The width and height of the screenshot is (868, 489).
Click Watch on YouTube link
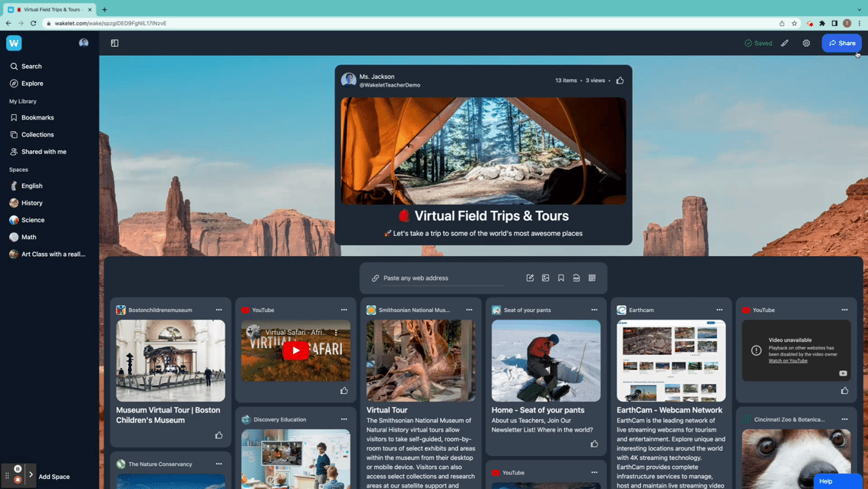tap(787, 361)
